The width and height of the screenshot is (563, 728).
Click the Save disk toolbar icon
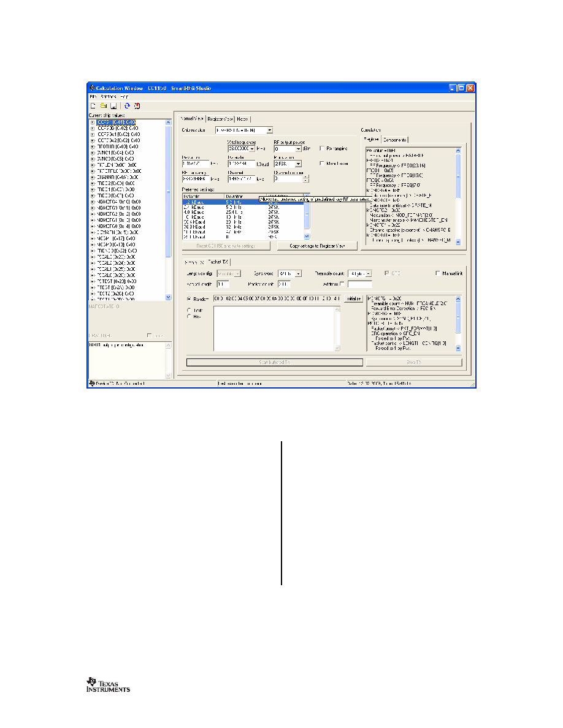[x=113, y=106]
